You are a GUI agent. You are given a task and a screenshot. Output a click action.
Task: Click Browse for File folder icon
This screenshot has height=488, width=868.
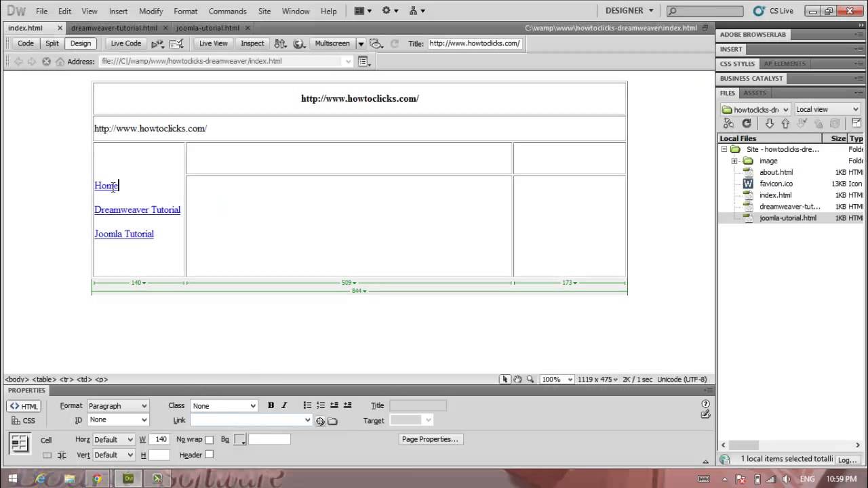pyautogui.click(x=332, y=421)
